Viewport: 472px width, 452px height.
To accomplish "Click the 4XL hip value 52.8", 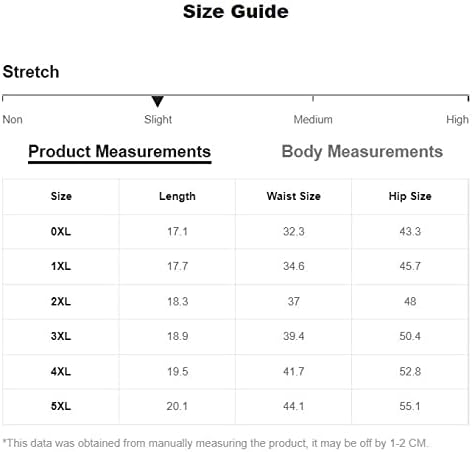I will click(x=410, y=371).
